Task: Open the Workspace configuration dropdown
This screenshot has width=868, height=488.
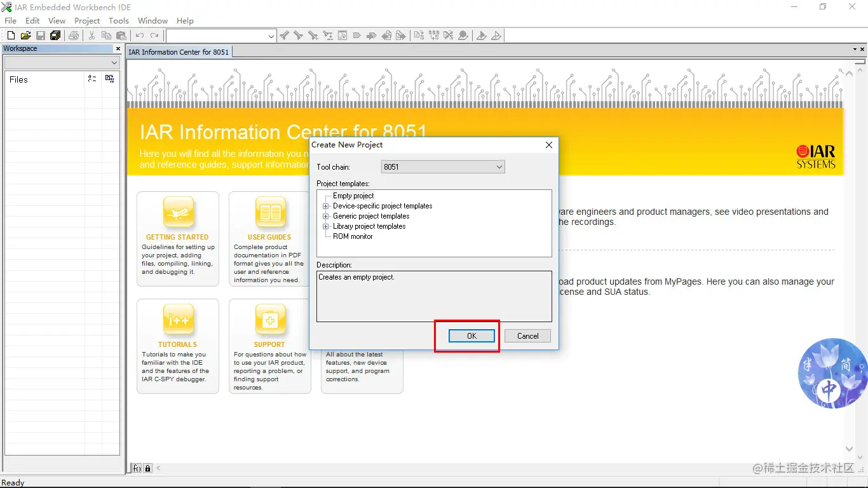Action: click(62, 63)
